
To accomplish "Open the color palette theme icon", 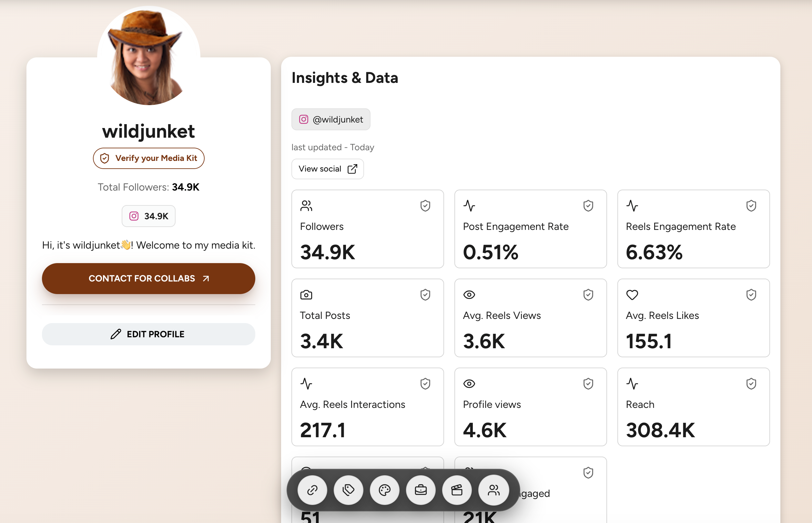I will pos(384,490).
